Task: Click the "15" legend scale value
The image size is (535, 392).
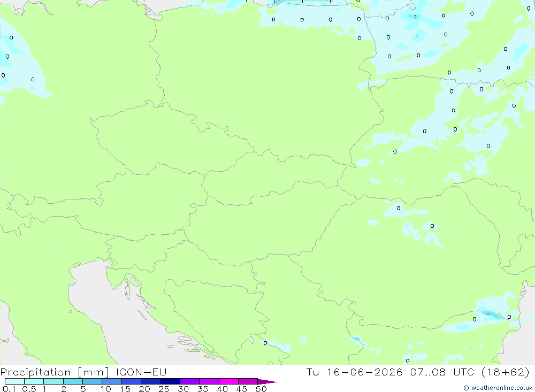Action: pos(125,389)
